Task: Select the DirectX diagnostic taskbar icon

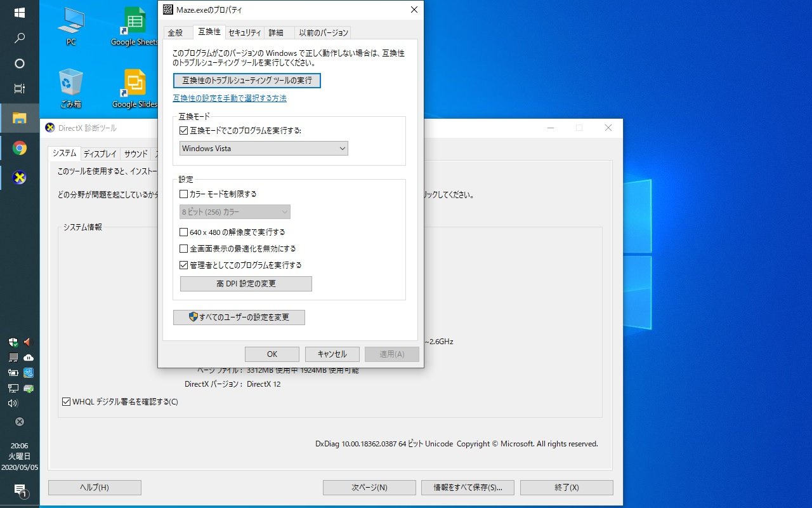Action: (x=19, y=178)
